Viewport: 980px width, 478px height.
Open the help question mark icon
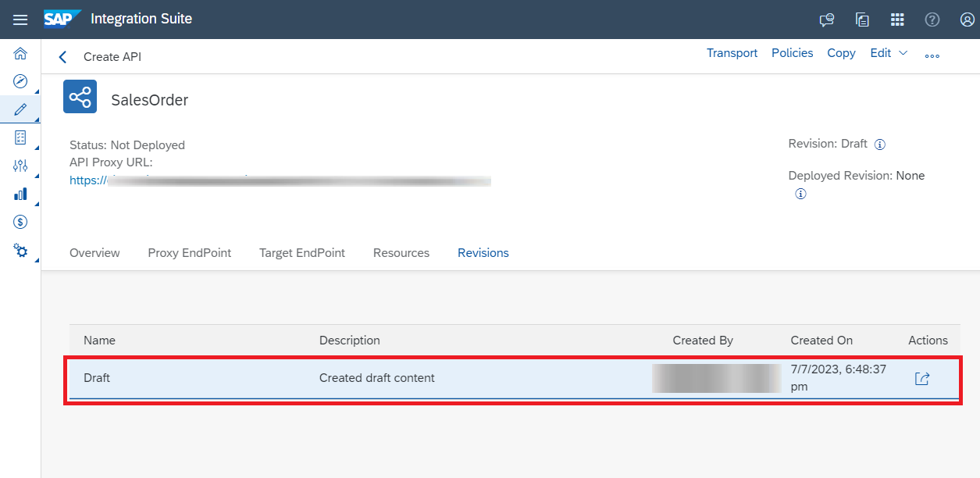coord(932,20)
